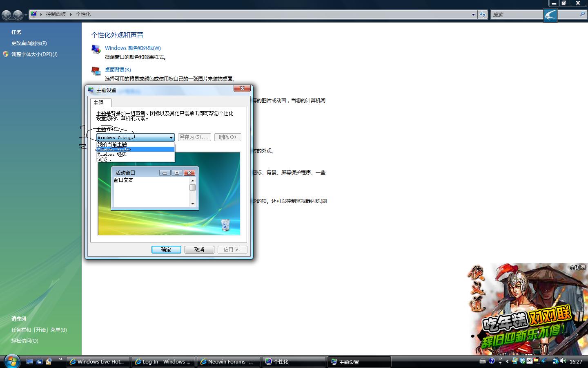
Task: Expand the theme combo box arrow
Action: click(171, 137)
